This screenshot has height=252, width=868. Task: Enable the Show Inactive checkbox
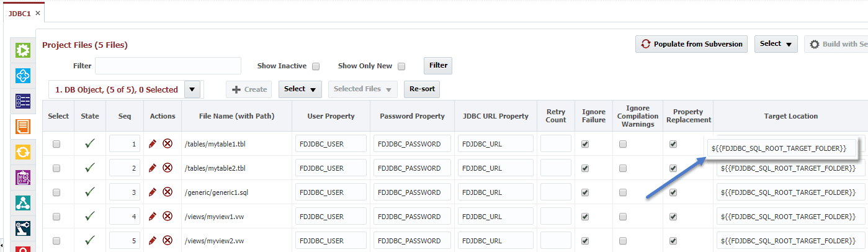315,66
